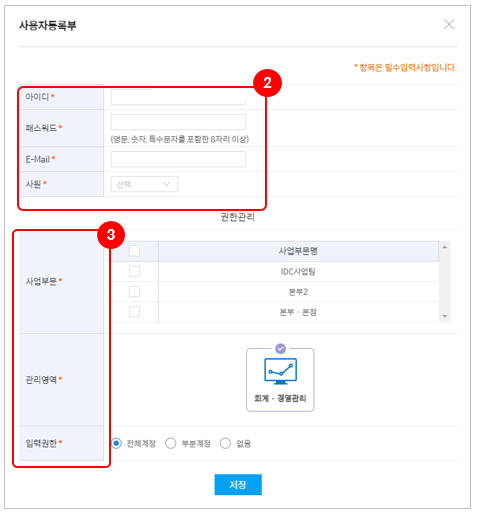Click the scroll down arrow in 사업부문 list

[x=444, y=316]
